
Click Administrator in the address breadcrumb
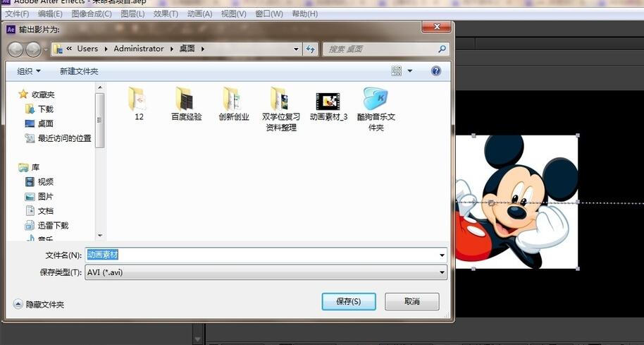(138, 49)
